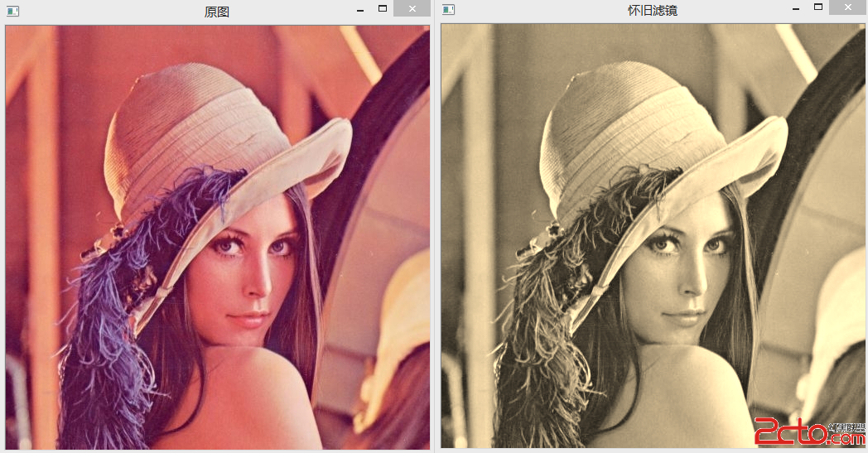Click the app icon of the 原图 window
Viewport: 868px width, 453px height.
(12, 11)
